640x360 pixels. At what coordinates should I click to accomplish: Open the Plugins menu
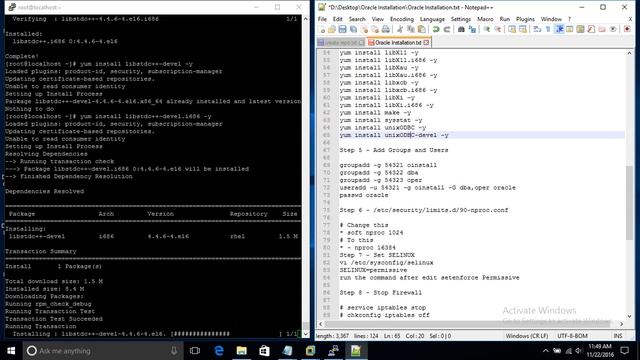(x=525, y=19)
